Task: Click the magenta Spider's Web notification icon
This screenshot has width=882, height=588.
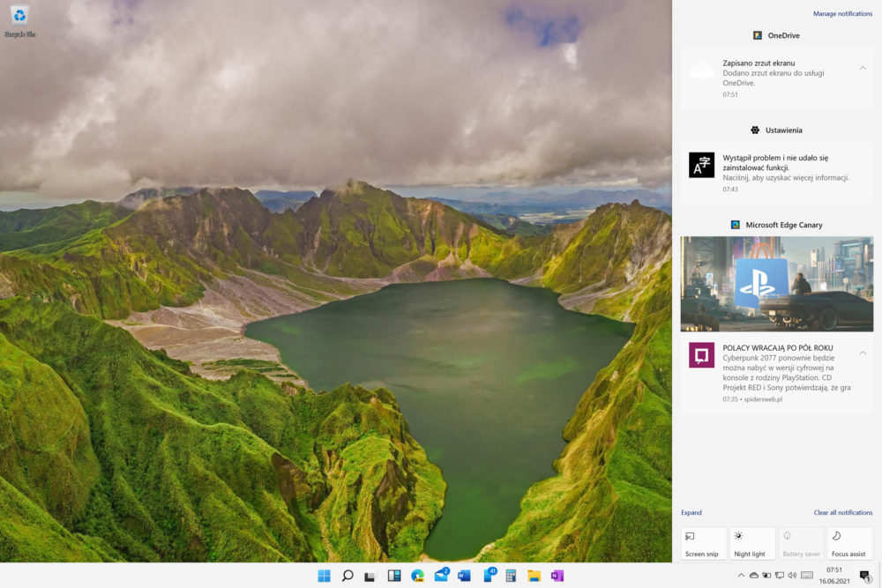Action: [x=701, y=355]
